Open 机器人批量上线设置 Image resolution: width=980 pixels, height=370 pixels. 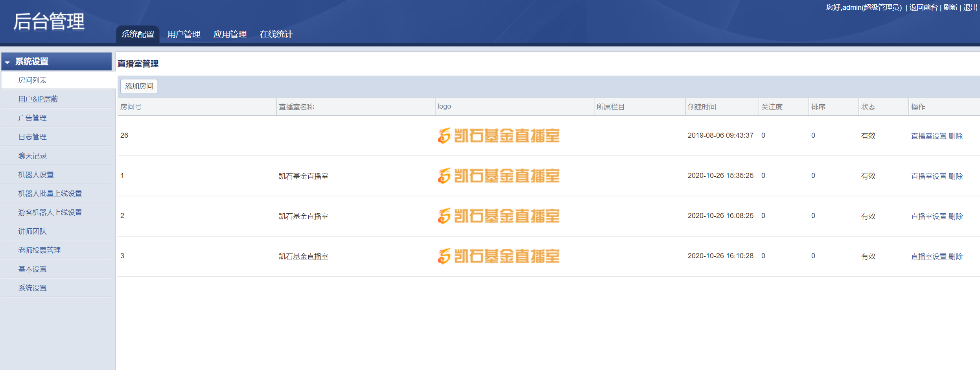coord(50,193)
